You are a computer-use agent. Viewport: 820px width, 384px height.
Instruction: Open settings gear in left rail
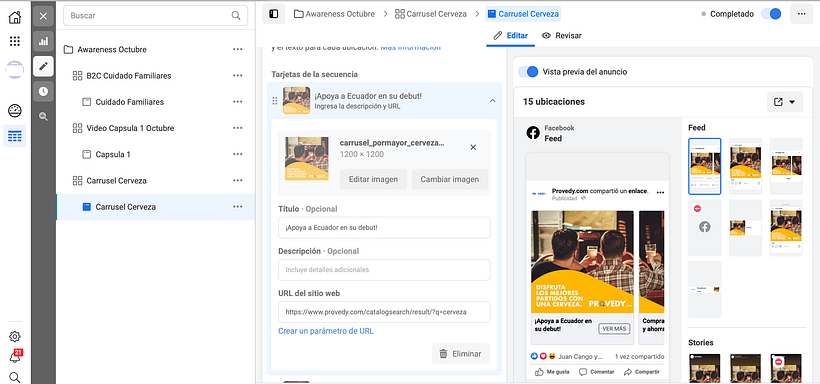coord(15,336)
